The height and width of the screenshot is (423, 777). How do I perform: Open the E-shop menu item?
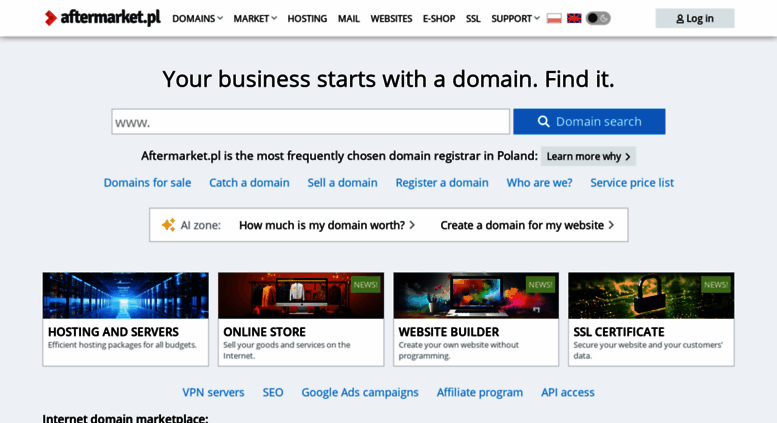pos(439,19)
